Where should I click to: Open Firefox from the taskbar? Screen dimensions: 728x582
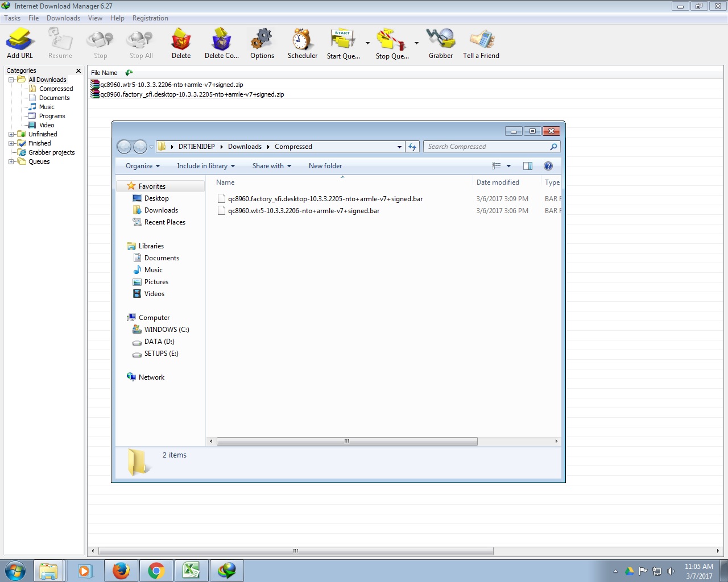pos(121,570)
